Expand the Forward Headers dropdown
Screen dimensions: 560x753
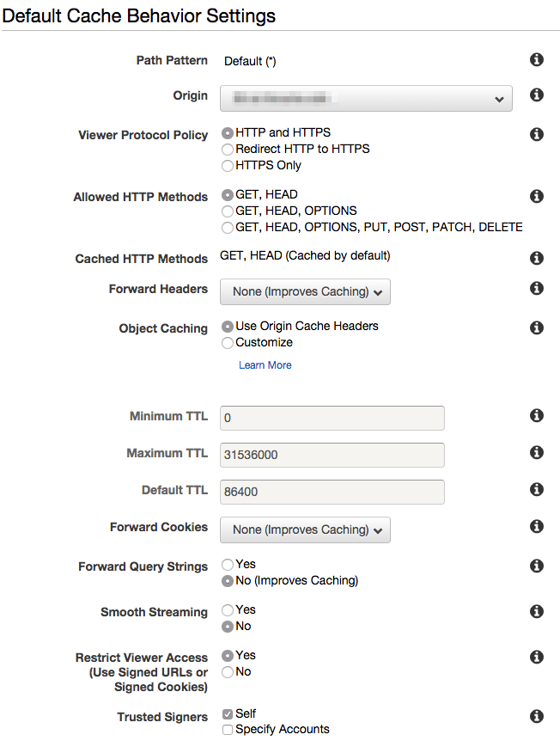point(305,291)
